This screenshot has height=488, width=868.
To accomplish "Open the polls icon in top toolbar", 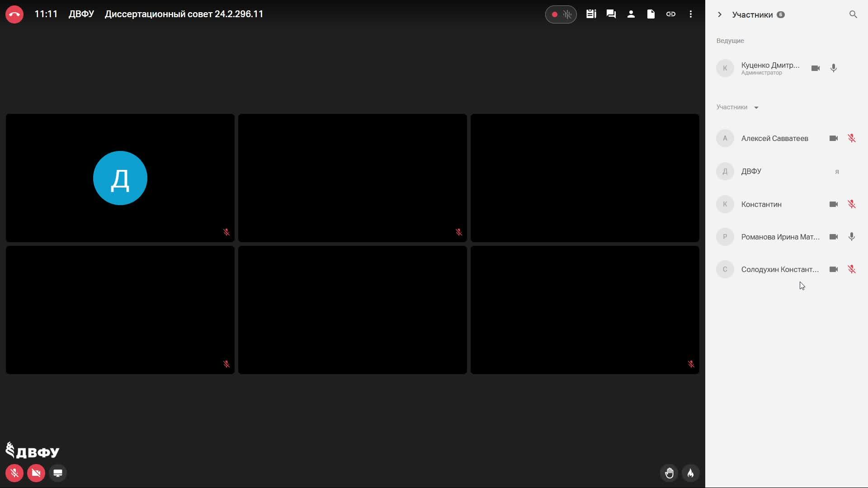I will 591,14.
